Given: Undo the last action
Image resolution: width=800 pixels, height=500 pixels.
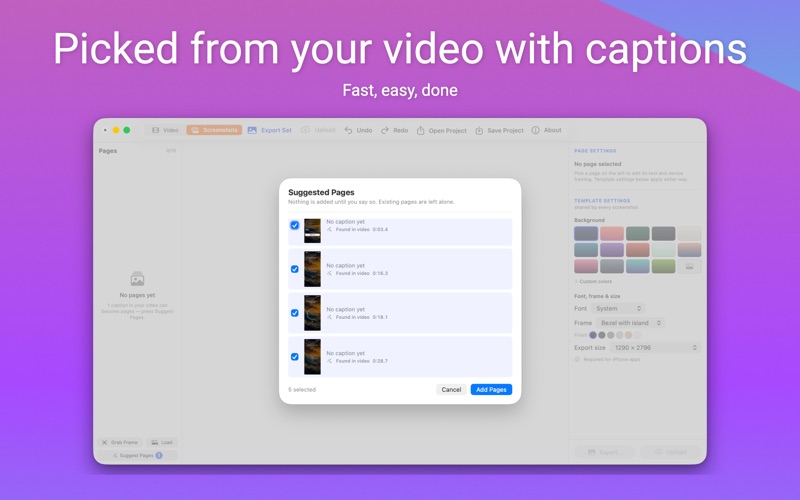Looking at the screenshot, I should click(358, 130).
